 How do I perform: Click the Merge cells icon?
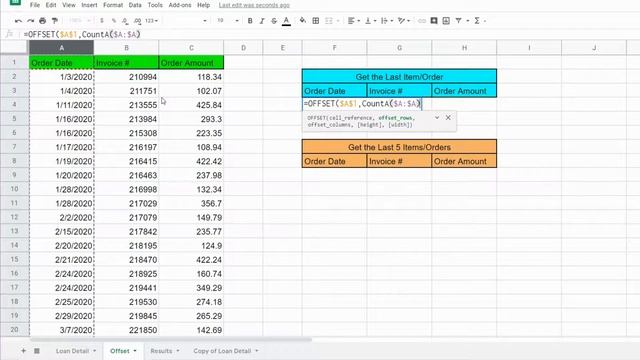tap(329, 20)
